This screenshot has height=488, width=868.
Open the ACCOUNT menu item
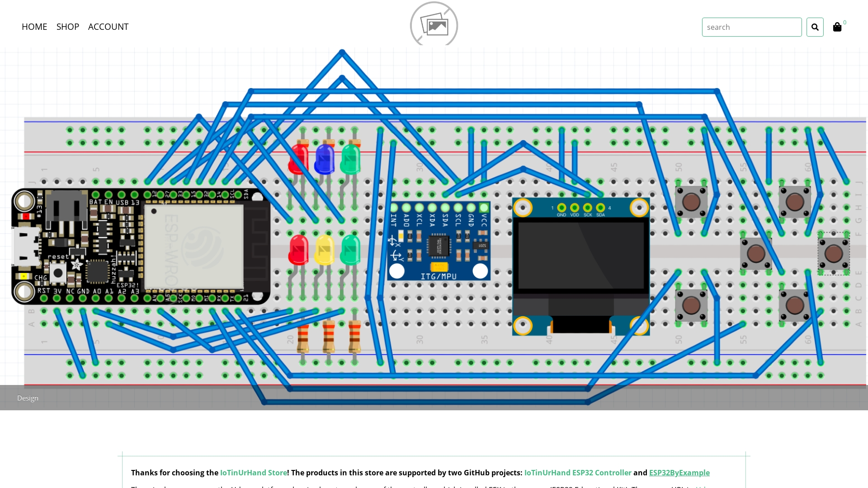click(x=108, y=27)
